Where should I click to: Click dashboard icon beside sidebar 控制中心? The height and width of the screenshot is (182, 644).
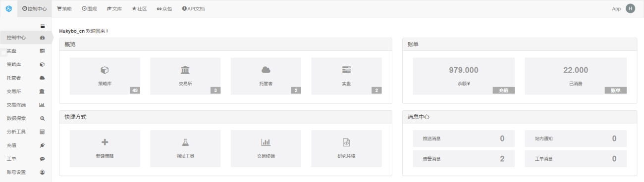(x=43, y=38)
